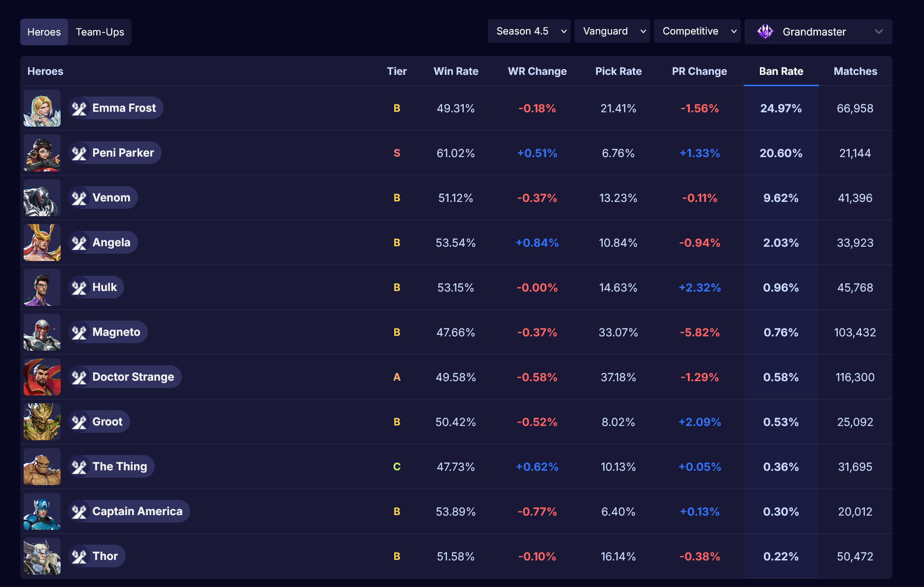This screenshot has height=587, width=924.
Task: Sort table by Heroes column
Action: click(45, 71)
